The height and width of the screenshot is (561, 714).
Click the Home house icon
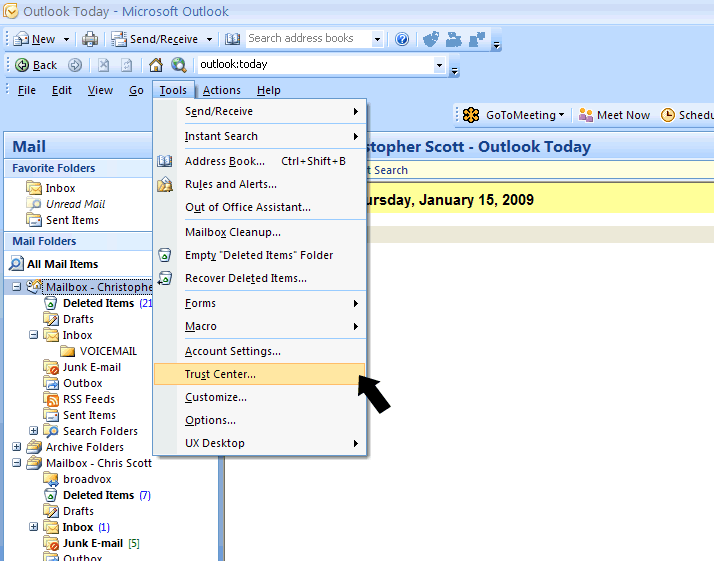156,65
